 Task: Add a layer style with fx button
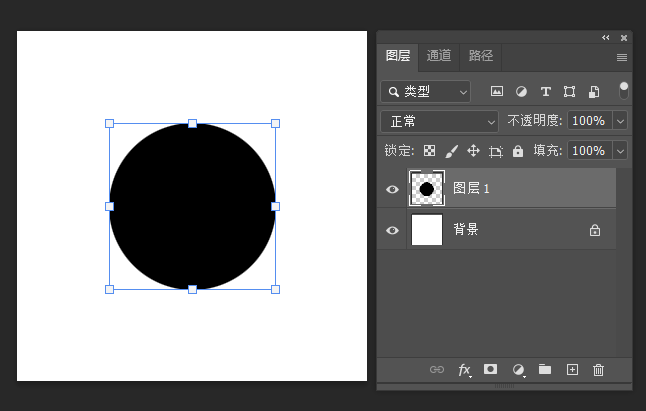pyautogui.click(x=464, y=369)
